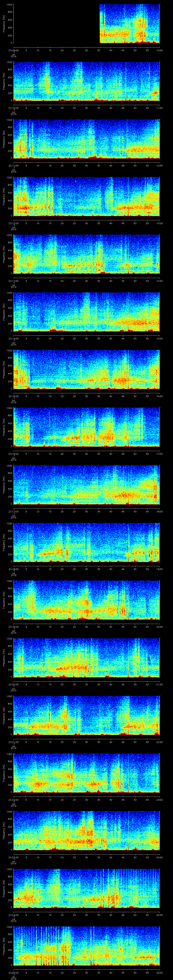
Task: Click the 20:00 end time label
Action: click(159, 627)
